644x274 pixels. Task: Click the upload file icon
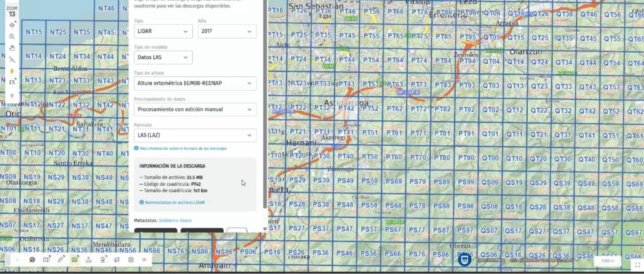point(88,260)
